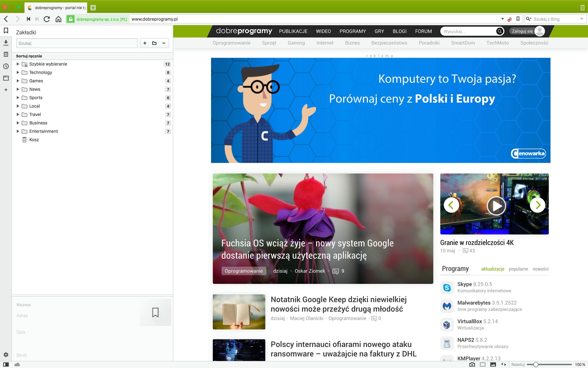Click the page zoom slider handle
The width and height of the screenshot is (588, 368).
536,364
